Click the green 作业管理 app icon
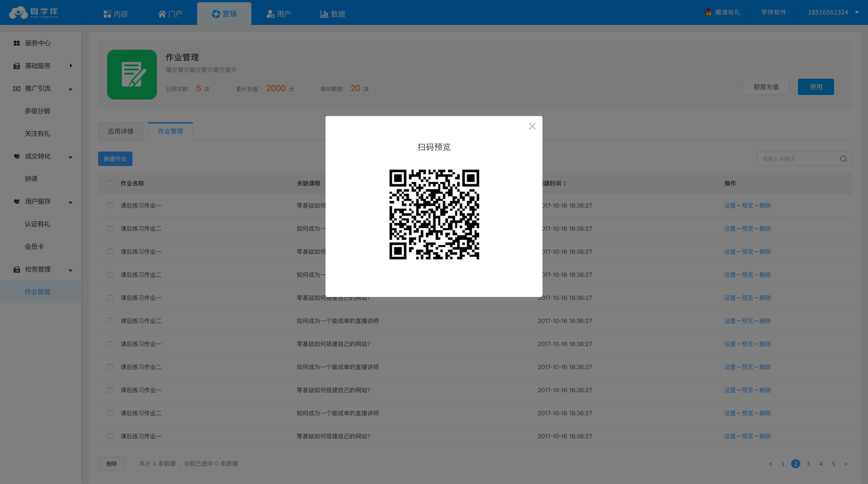This screenshot has width=868, height=484. [132, 74]
